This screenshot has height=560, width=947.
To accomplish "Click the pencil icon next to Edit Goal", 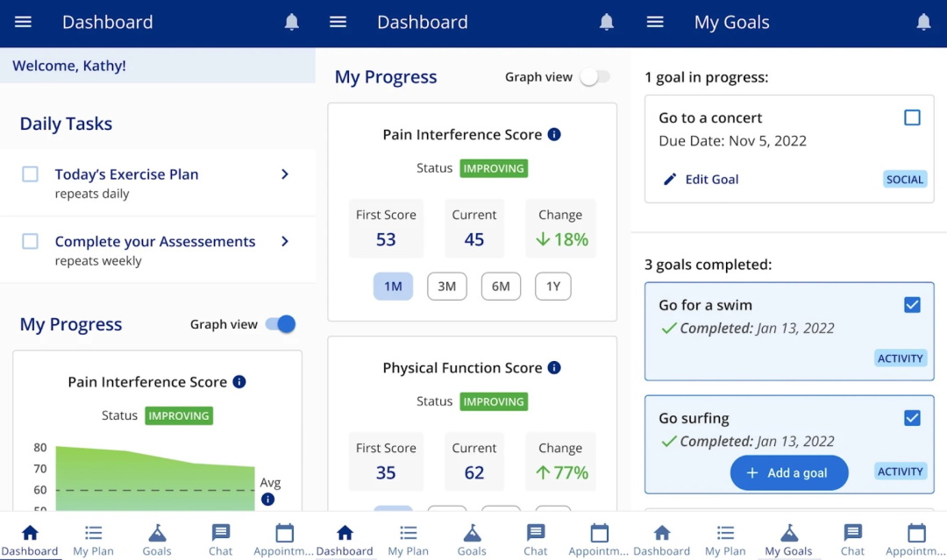I will click(x=670, y=180).
